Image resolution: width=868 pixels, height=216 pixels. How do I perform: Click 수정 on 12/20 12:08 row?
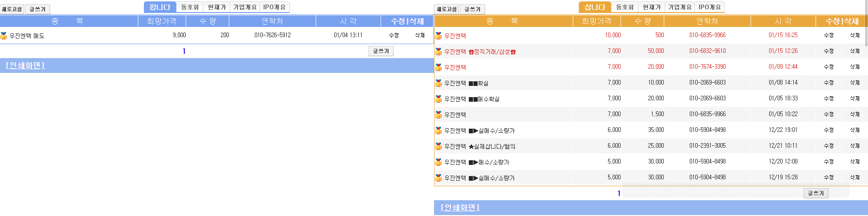[x=829, y=162]
